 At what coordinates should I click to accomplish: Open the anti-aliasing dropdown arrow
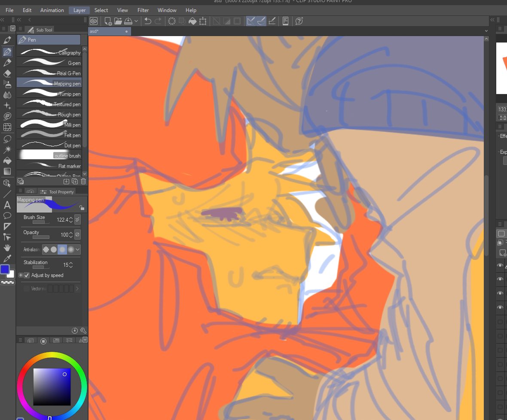78,250
